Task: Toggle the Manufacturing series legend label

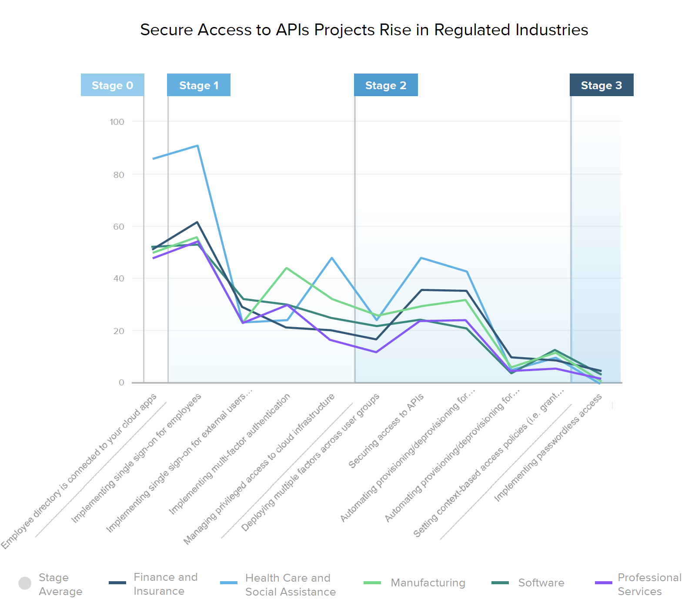Action: (428, 583)
